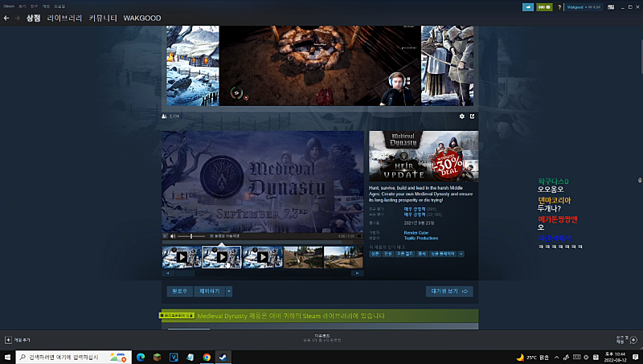Image resolution: width=643 pixels, height=364 pixels.
Task: Open the hillside landscape screenshot thumbnail
Action: pyautogui.click(x=343, y=257)
